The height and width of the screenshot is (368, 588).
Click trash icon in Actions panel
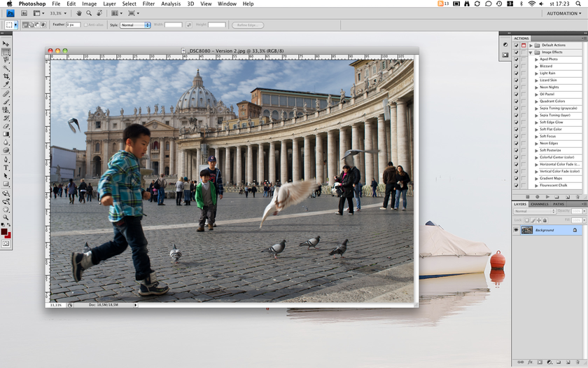pos(577,197)
